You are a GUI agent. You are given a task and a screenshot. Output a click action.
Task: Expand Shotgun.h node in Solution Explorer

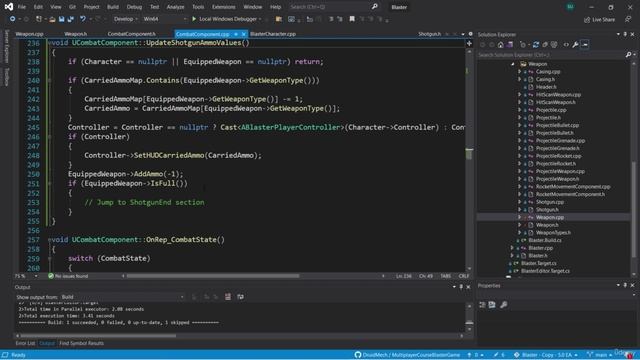[x=520, y=209]
